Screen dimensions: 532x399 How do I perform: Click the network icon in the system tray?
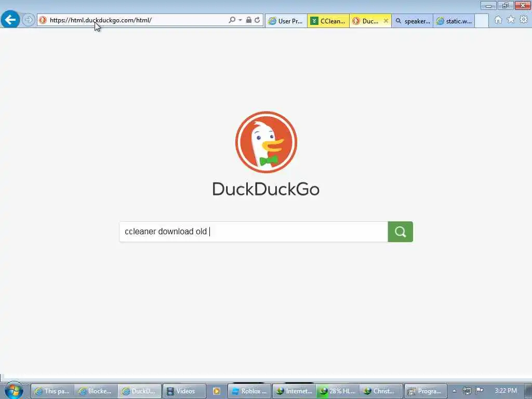467,391
